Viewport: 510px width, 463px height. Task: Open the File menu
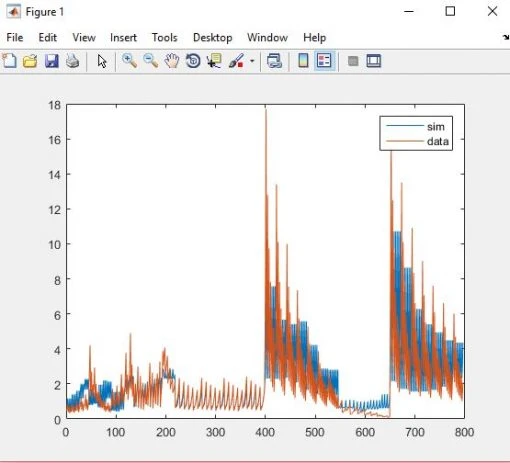coord(15,37)
